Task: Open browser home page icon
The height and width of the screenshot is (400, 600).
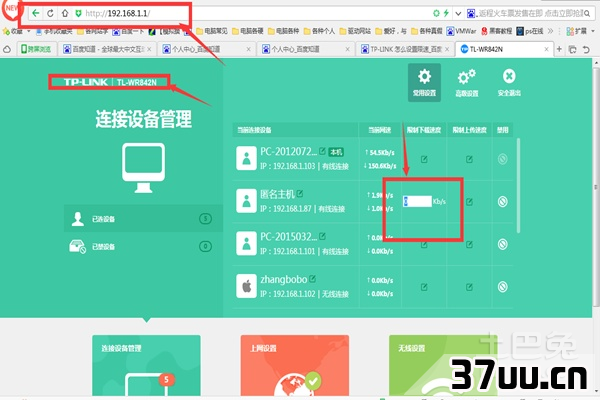Action: pyautogui.click(x=65, y=13)
